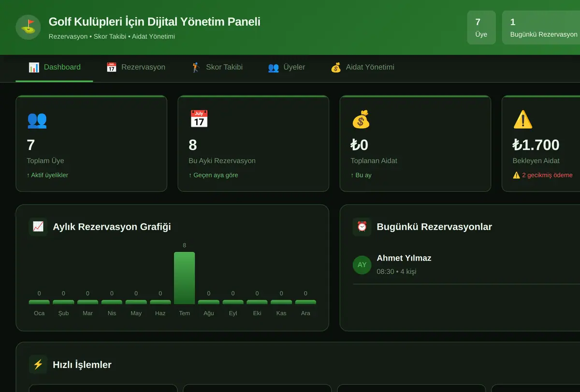Click the "Golf Kulüpleri İçin Dijital Yönetim Paneli" title
Viewport: 580px width, 392px height.
pyautogui.click(x=155, y=22)
